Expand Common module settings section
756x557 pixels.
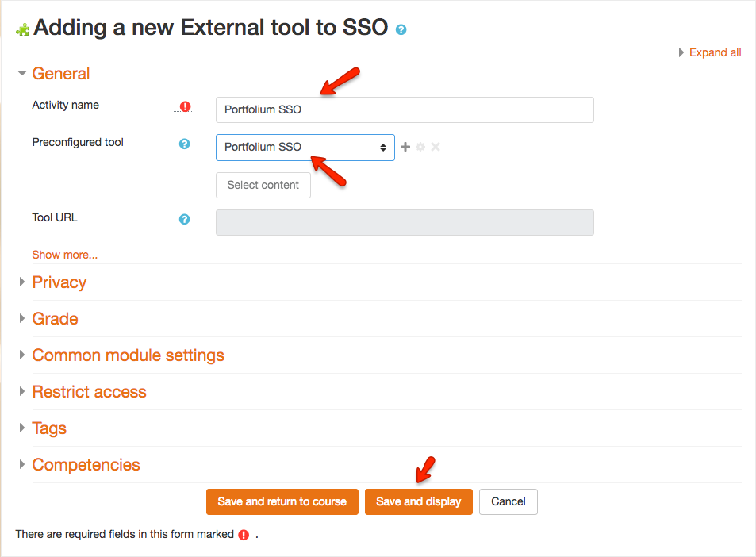pyautogui.click(x=128, y=355)
